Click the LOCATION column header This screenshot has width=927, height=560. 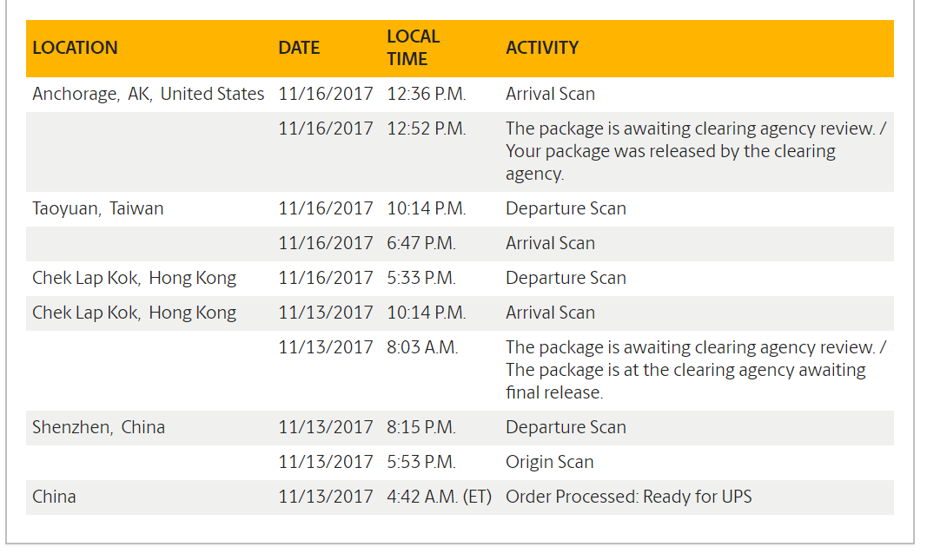click(x=75, y=48)
